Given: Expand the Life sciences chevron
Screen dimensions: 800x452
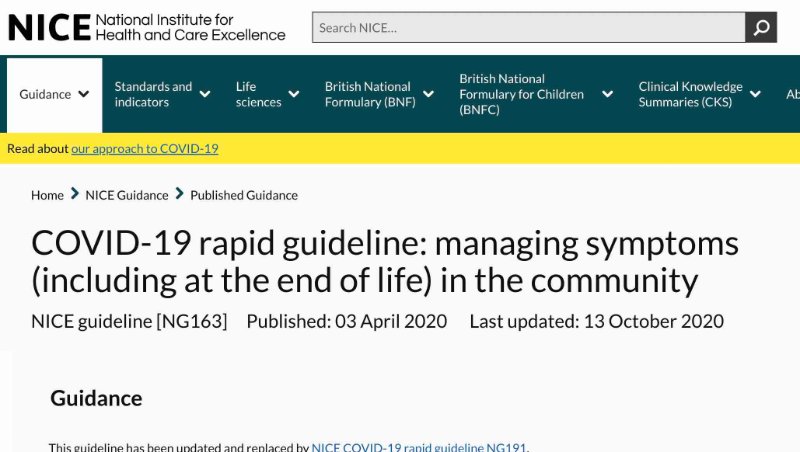Looking at the screenshot, I should point(294,94).
